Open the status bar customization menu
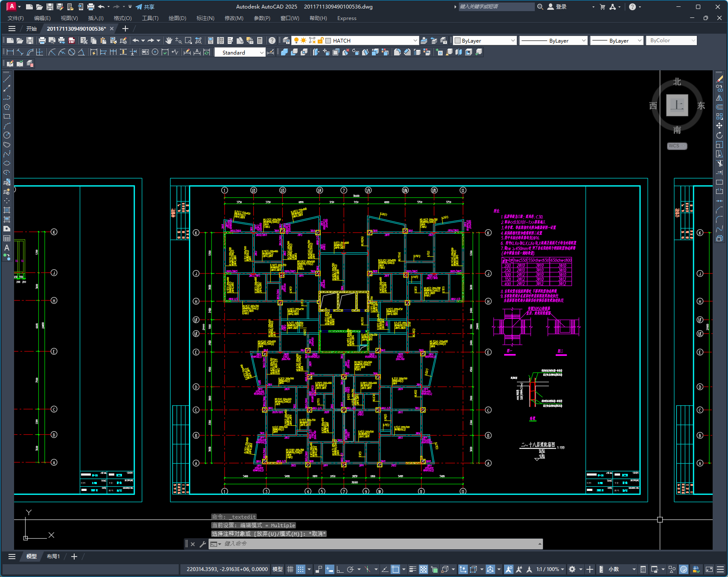This screenshot has width=728, height=577. (x=720, y=569)
